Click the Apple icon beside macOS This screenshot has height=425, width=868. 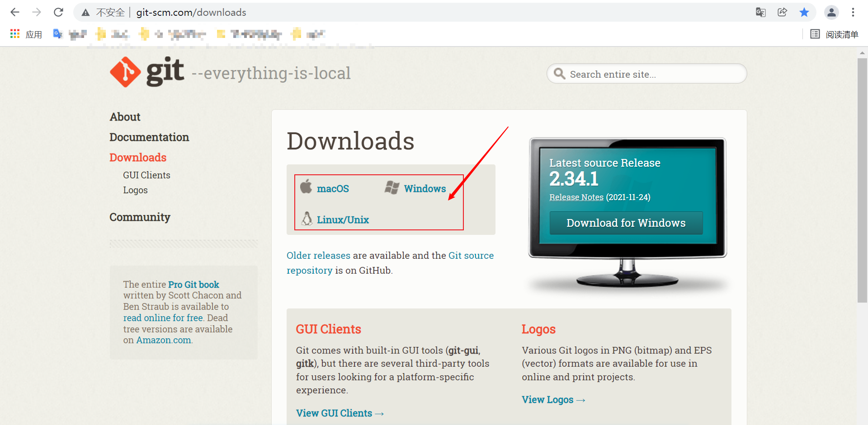[306, 186]
